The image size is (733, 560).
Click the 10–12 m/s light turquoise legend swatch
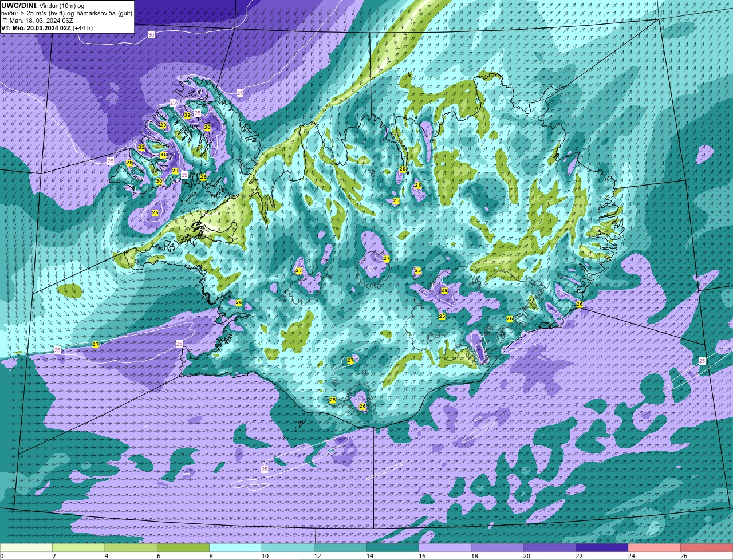point(288,548)
